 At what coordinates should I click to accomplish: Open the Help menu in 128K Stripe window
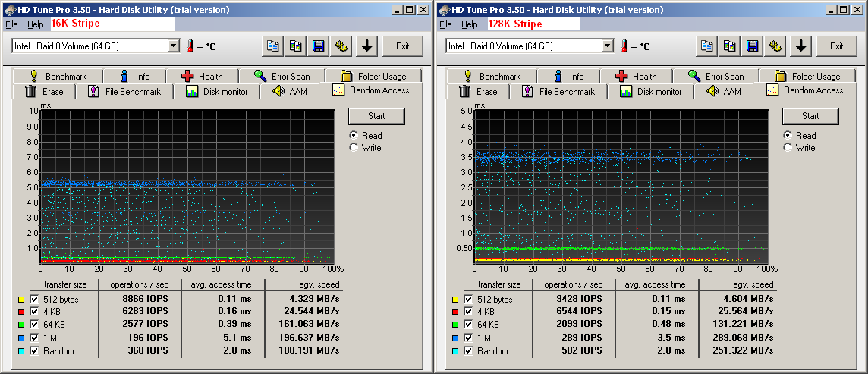tap(470, 24)
